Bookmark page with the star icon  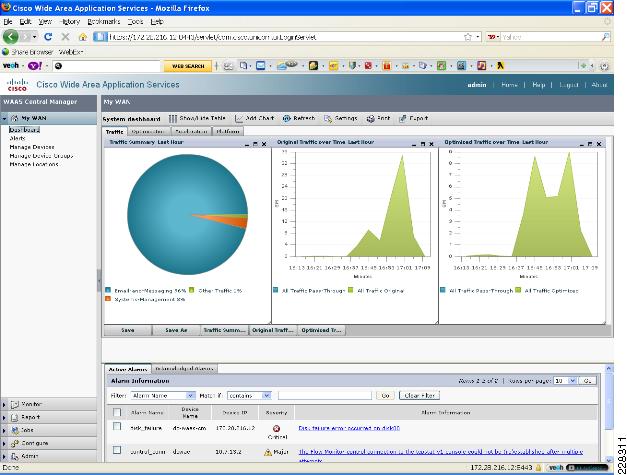[468, 37]
